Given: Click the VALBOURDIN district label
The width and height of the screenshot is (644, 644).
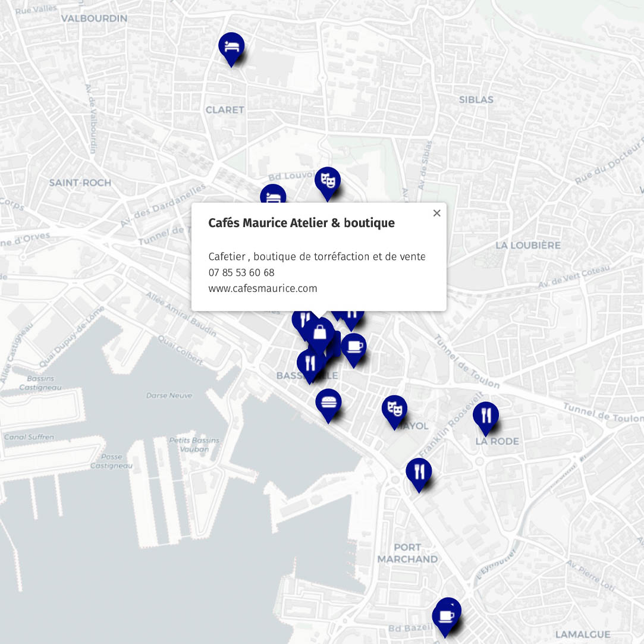Looking at the screenshot, I should click(x=94, y=18).
